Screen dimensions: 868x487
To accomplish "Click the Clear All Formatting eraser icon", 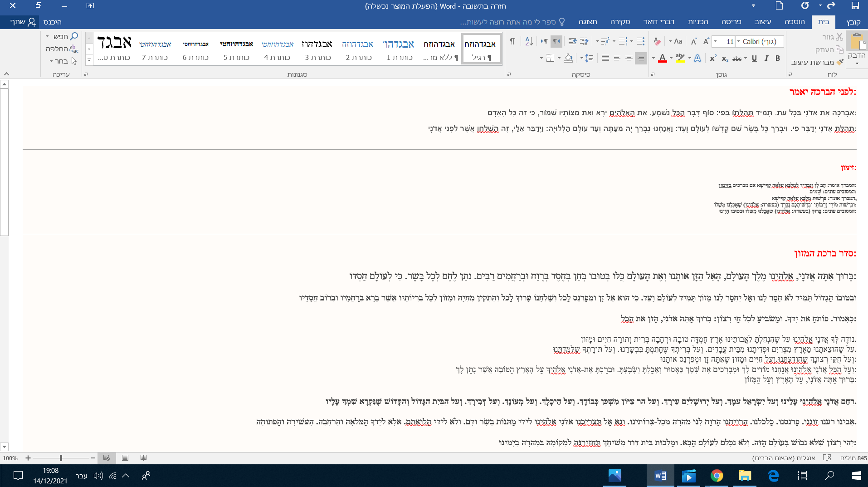I will [657, 41].
